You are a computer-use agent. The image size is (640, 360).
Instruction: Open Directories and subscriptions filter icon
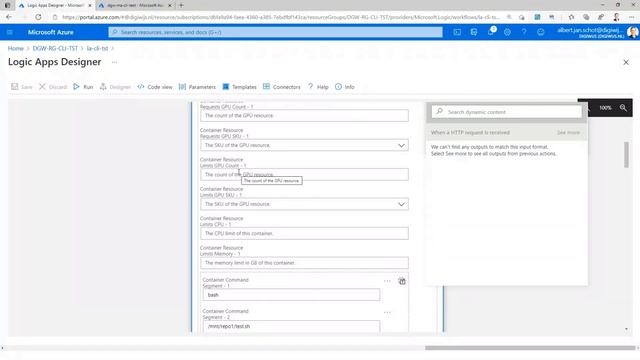tap(474, 32)
